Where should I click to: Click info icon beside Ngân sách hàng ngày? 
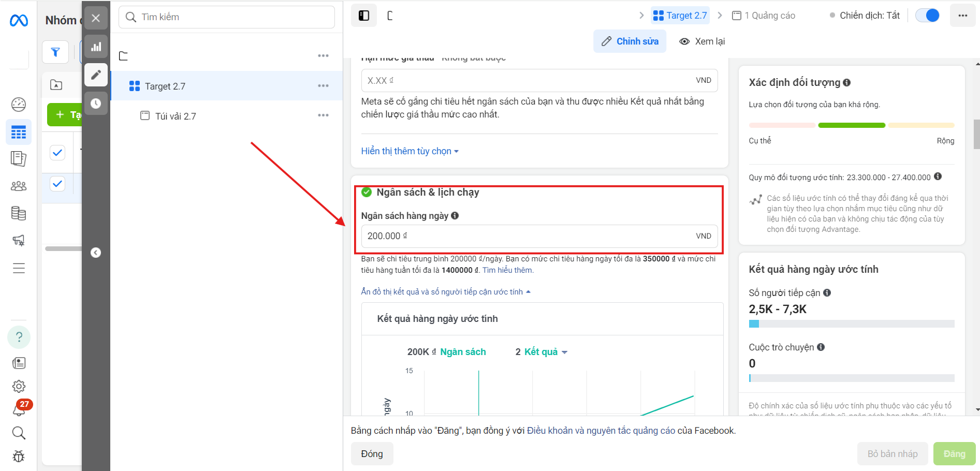(455, 216)
